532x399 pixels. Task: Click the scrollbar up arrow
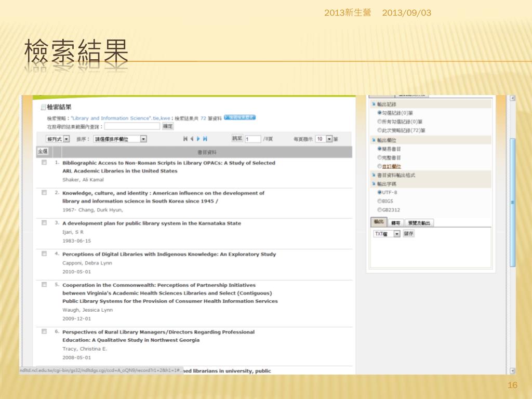pyautogui.click(x=513, y=98)
